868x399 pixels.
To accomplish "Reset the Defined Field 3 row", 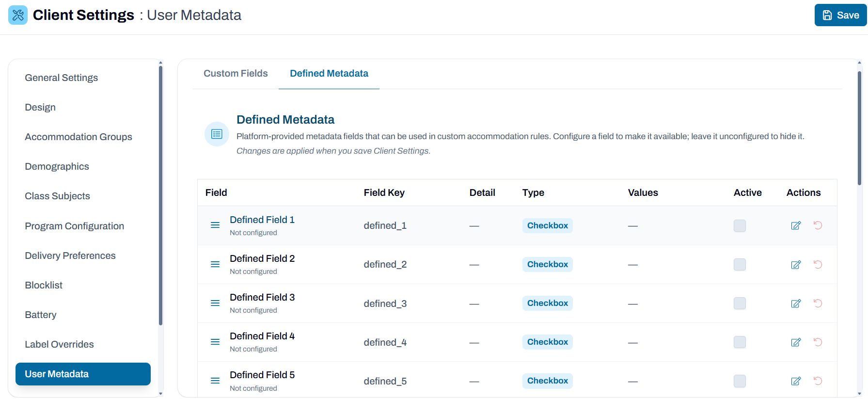I will 818,303.
